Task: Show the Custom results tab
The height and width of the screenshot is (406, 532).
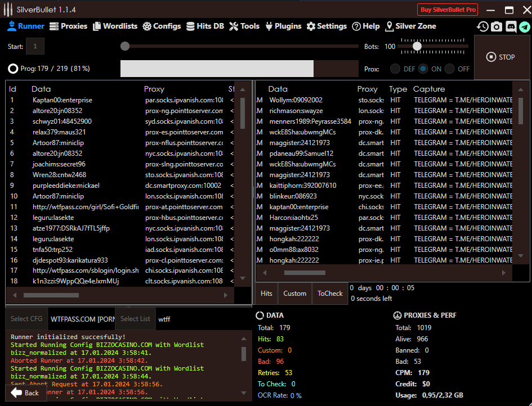Action: tap(294, 294)
